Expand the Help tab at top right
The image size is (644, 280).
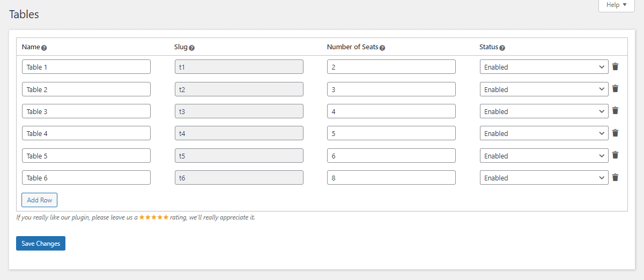coord(616,5)
